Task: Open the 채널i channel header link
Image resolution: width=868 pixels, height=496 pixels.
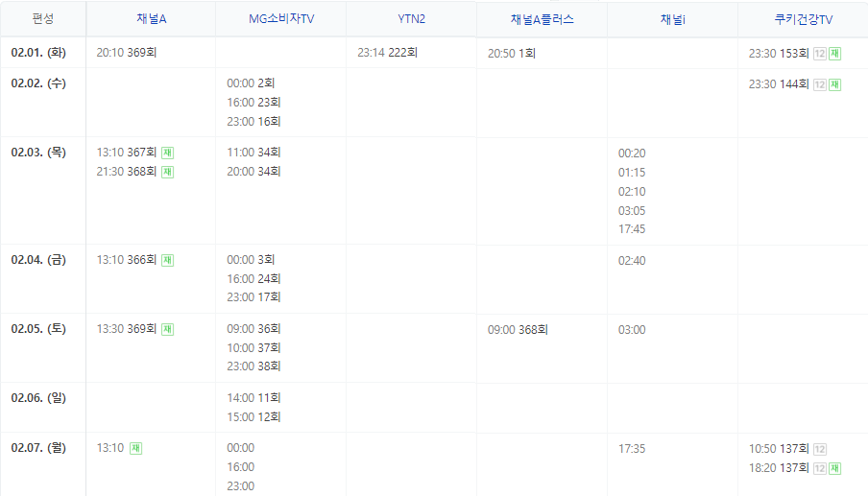Action: [672, 19]
